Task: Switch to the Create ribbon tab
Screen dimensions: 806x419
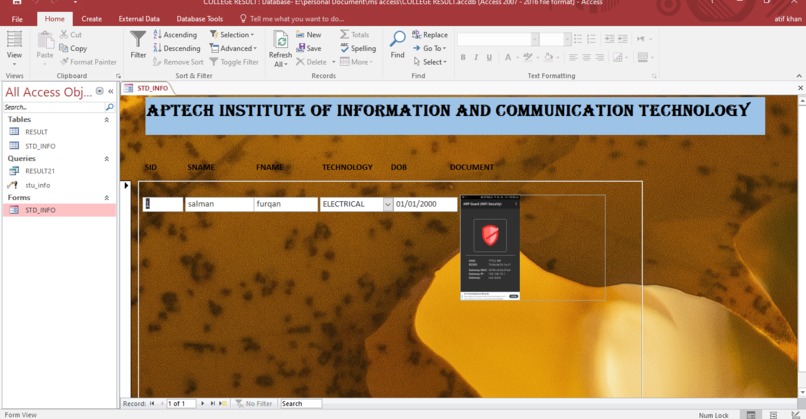Action: pyautogui.click(x=91, y=19)
